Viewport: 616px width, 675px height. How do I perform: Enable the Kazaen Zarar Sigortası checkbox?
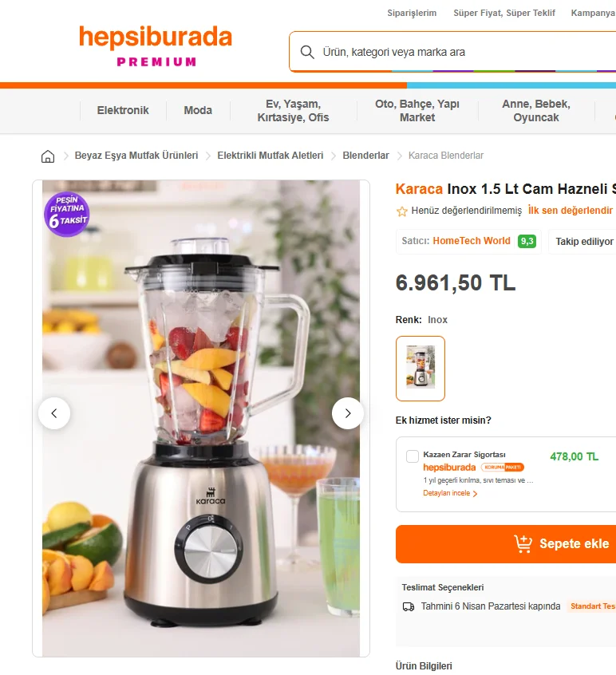(412, 456)
